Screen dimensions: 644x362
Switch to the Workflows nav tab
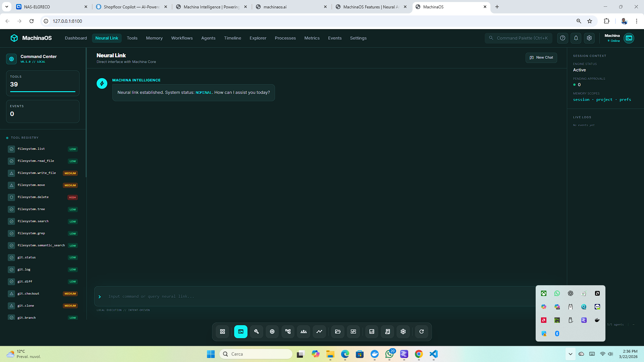pyautogui.click(x=182, y=38)
